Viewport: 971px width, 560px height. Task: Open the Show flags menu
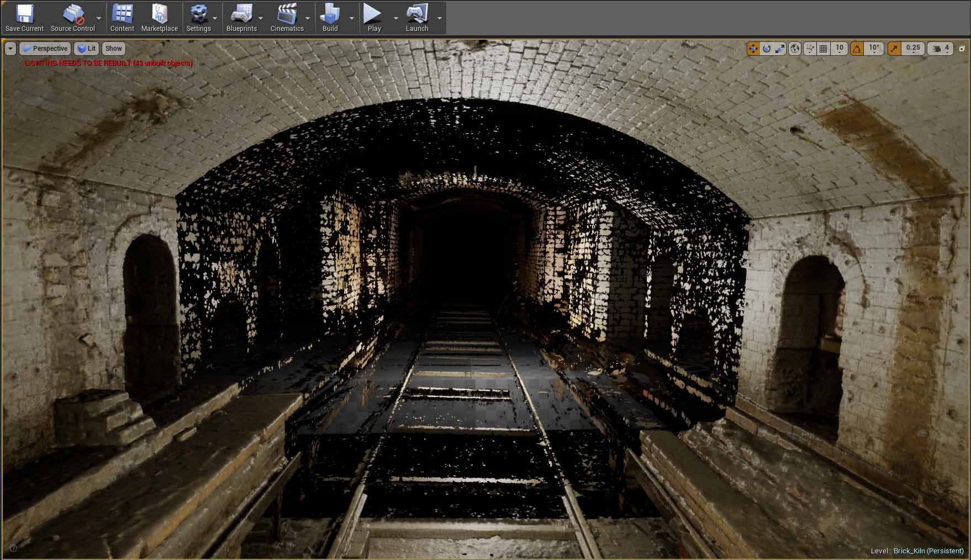[113, 49]
